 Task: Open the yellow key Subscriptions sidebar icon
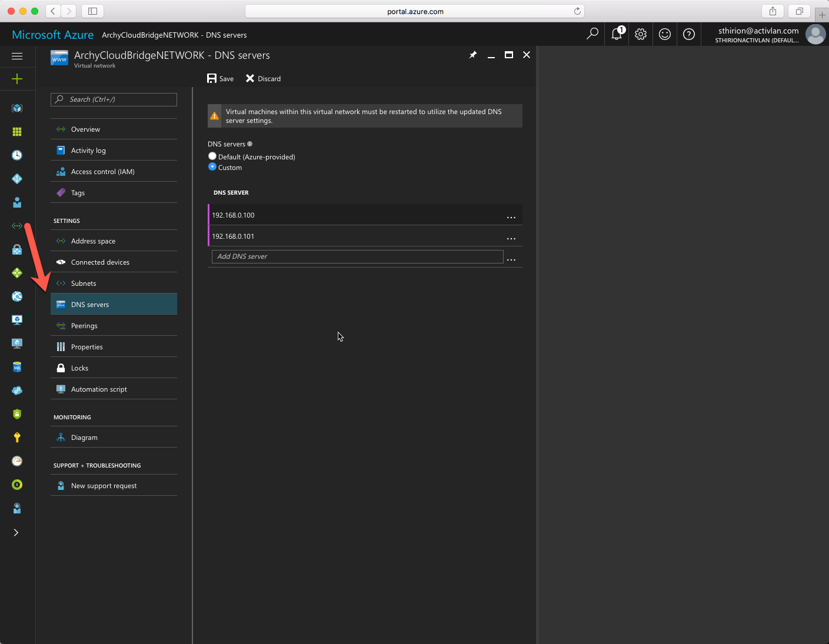pos(17,438)
